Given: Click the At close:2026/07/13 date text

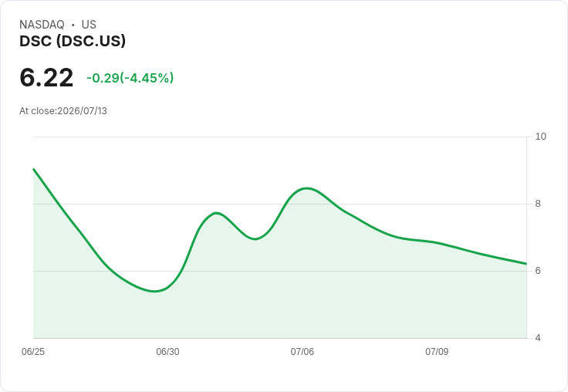Looking at the screenshot, I should (63, 111).
